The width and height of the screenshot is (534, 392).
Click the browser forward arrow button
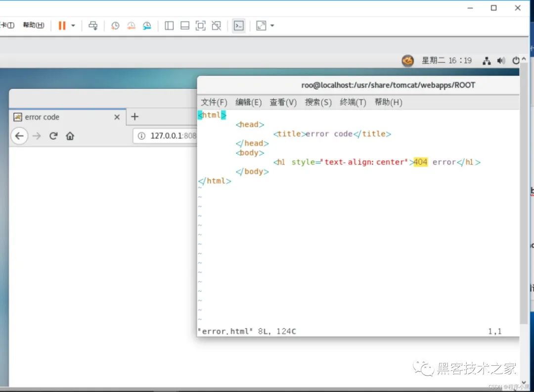[37, 136]
